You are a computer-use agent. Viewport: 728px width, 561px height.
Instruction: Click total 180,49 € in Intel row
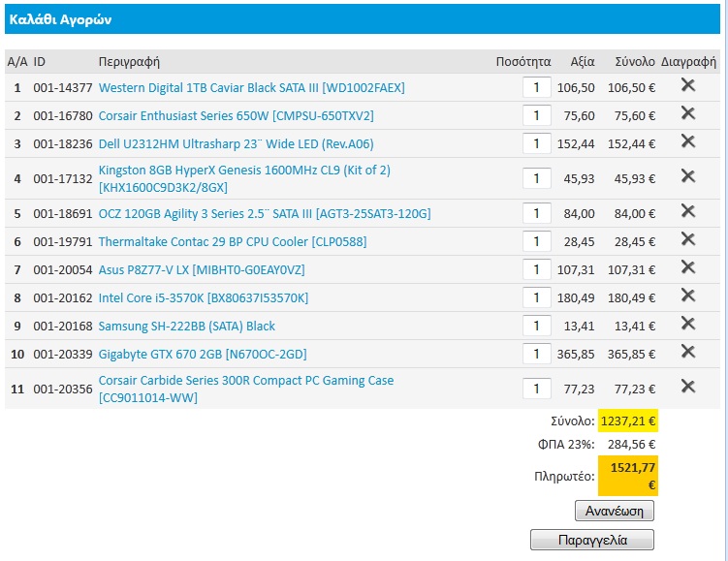[x=631, y=297]
